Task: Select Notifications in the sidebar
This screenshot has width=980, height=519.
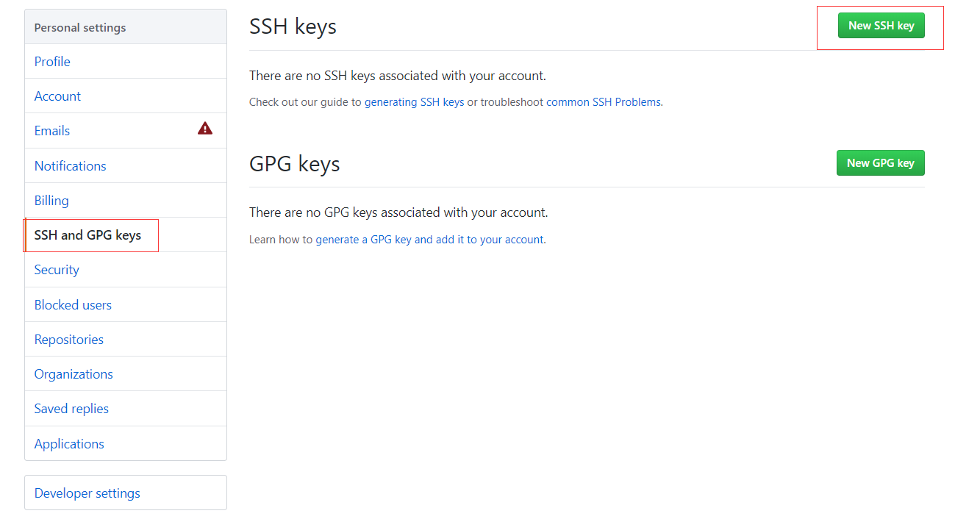Action: click(x=70, y=166)
